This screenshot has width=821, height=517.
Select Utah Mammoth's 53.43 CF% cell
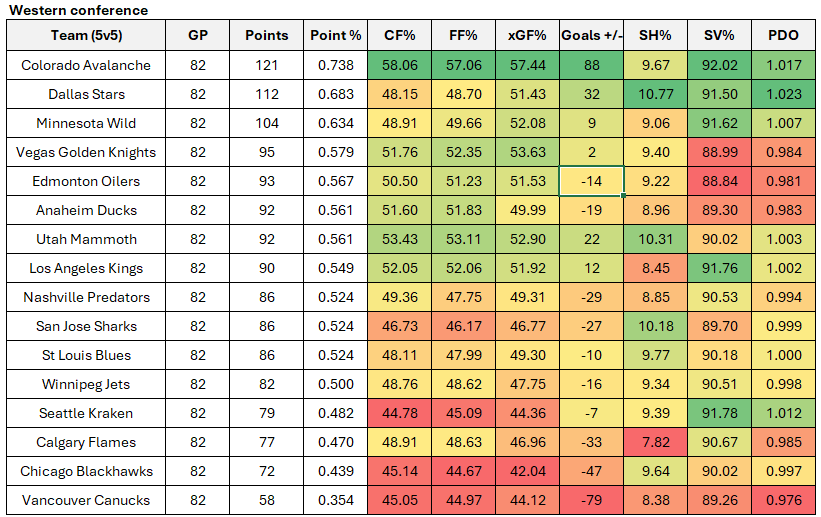coord(400,239)
